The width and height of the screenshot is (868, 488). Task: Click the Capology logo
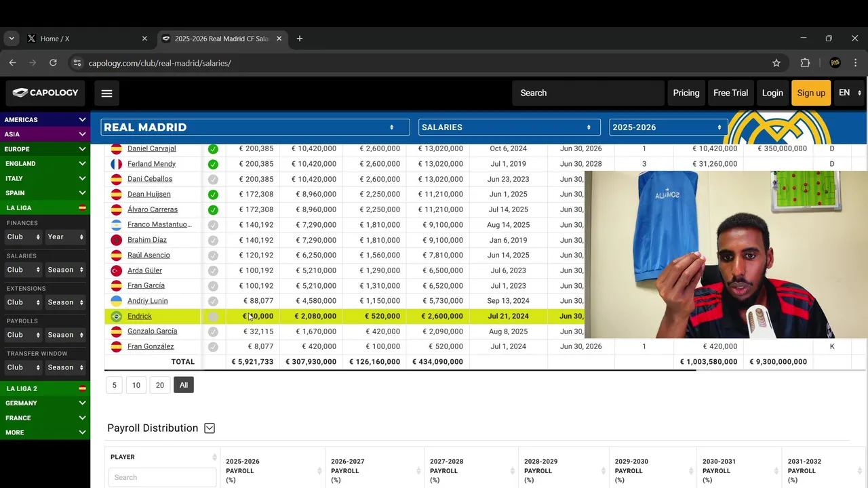tap(45, 93)
